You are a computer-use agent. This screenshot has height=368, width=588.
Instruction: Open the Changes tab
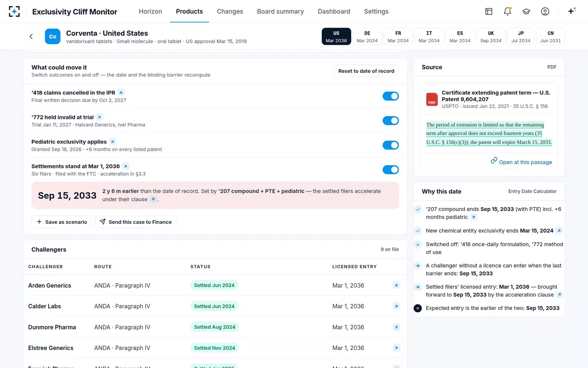tap(230, 11)
